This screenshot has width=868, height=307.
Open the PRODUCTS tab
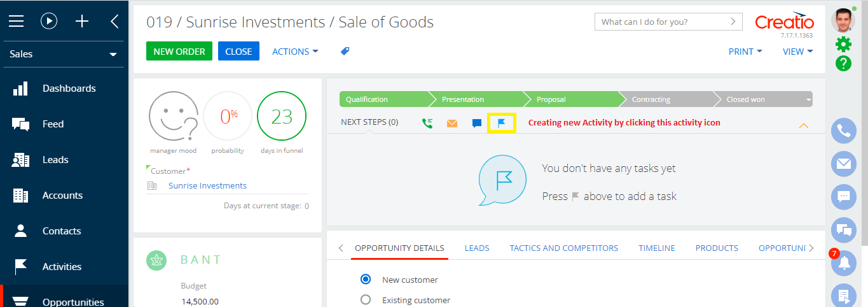[x=717, y=248]
